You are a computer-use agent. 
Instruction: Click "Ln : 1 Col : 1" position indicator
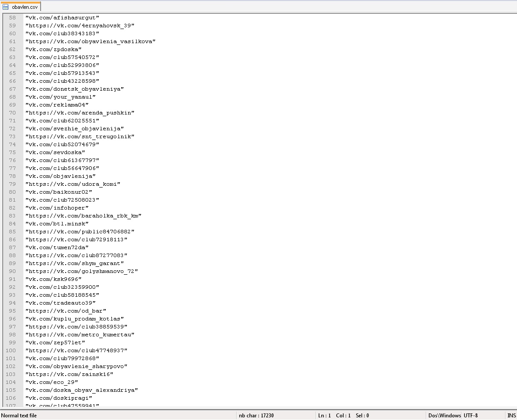tap(335, 416)
